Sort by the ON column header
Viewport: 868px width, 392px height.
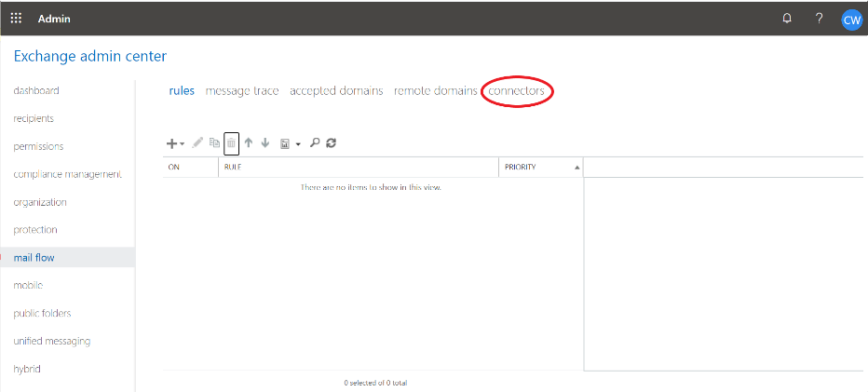190,167
